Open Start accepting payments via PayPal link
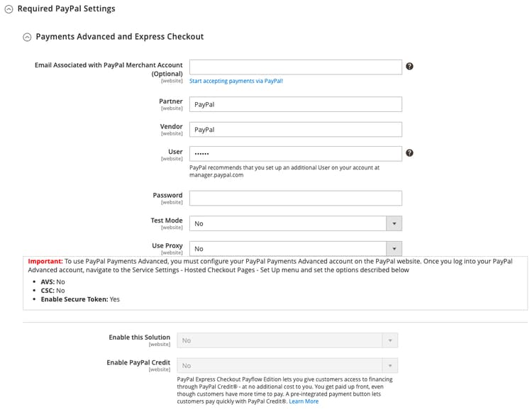The image size is (532, 412). (236, 81)
